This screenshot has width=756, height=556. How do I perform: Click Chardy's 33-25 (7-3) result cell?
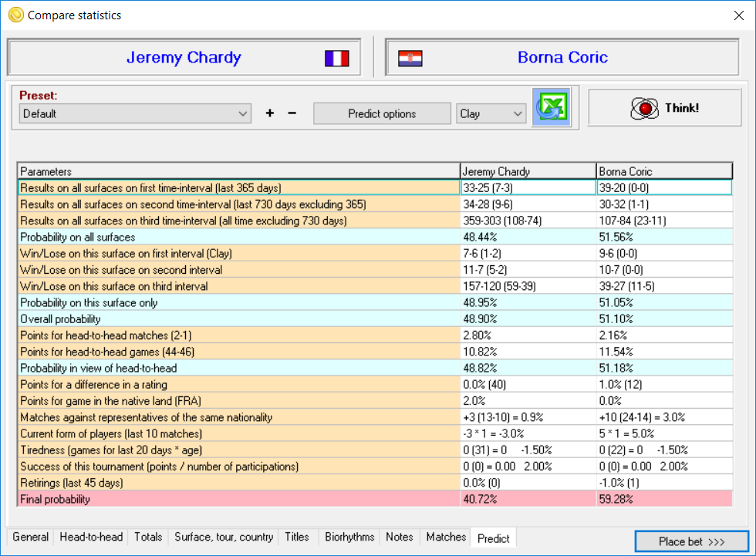coord(528,188)
